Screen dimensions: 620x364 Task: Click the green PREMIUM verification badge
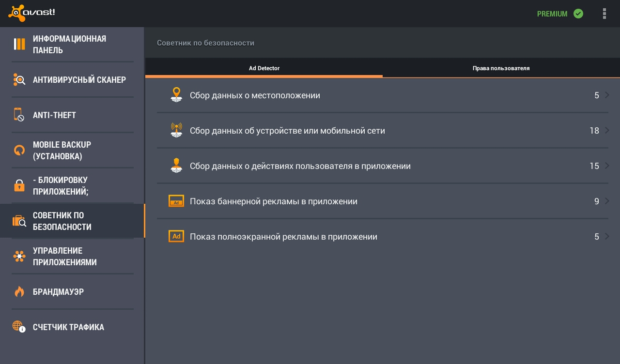tap(578, 14)
